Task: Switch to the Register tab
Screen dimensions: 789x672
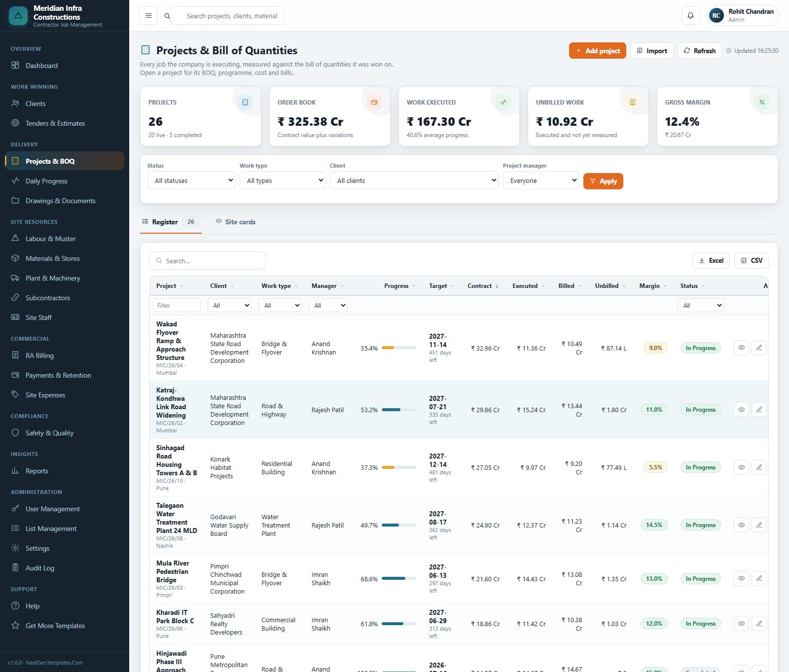Action: click(171, 222)
